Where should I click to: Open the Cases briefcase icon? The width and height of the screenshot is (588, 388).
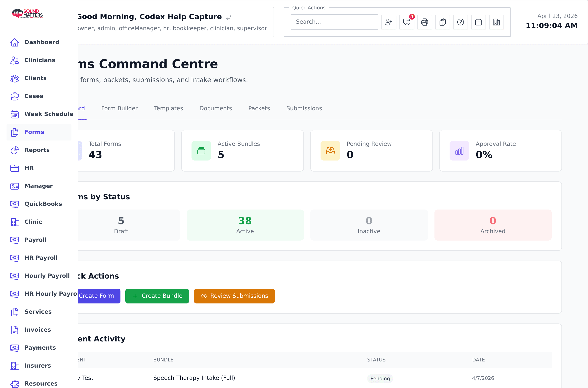point(14,96)
